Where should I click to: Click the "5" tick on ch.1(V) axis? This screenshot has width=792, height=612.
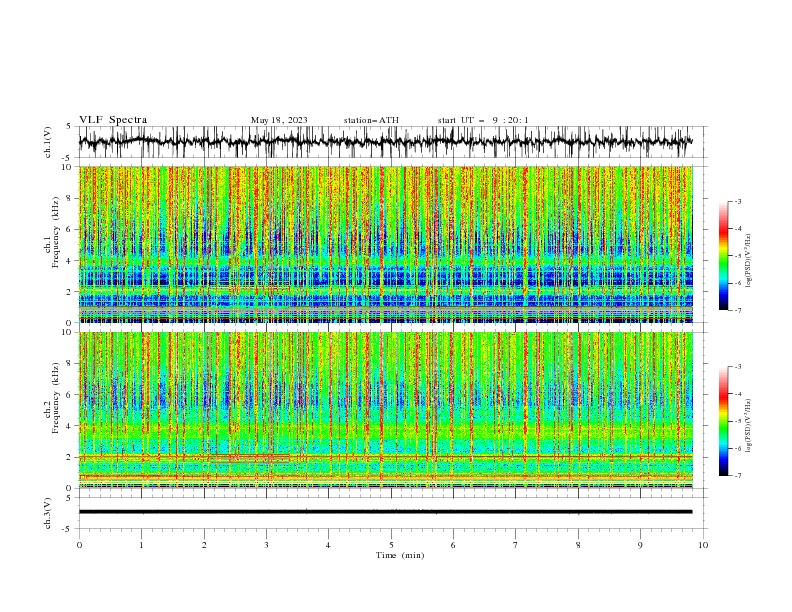pyautogui.click(x=69, y=127)
